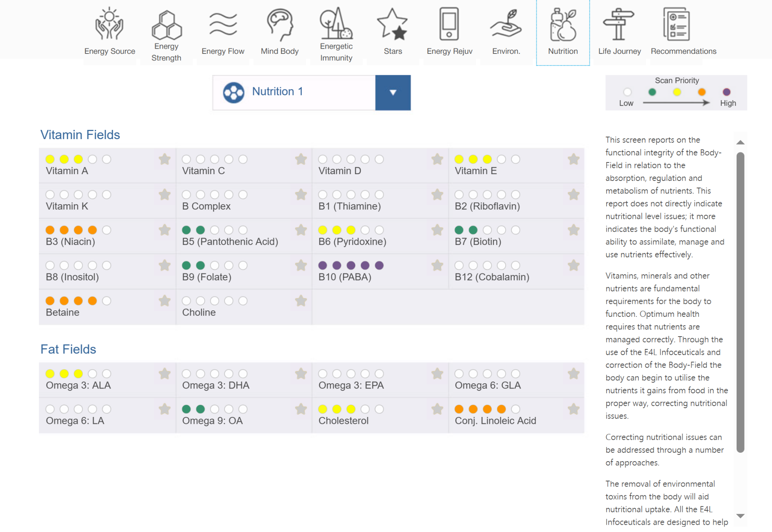Open the Energy Rejuv device icon
772x532 pixels.
click(x=449, y=24)
